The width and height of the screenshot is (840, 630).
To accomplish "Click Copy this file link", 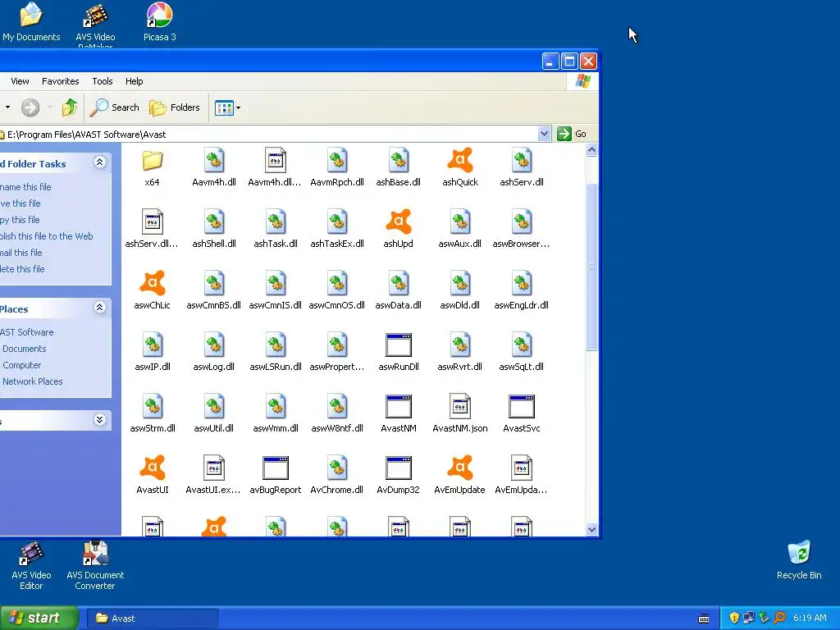I will point(20,220).
